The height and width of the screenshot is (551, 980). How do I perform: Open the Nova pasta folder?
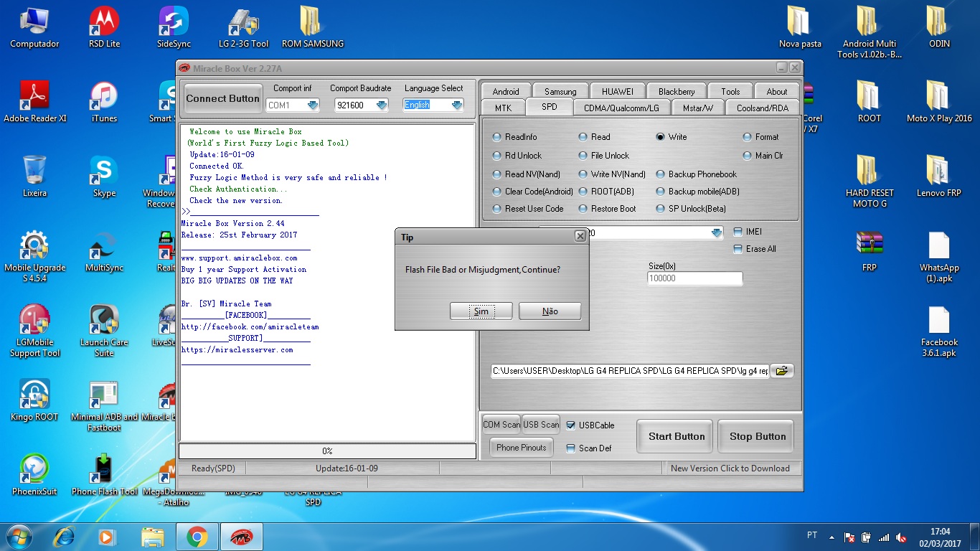[x=800, y=27]
